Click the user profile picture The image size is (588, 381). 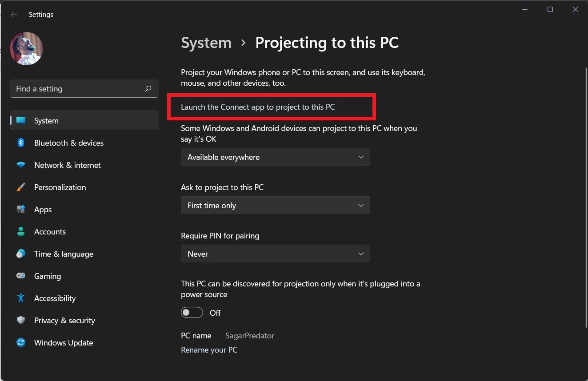tap(27, 49)
